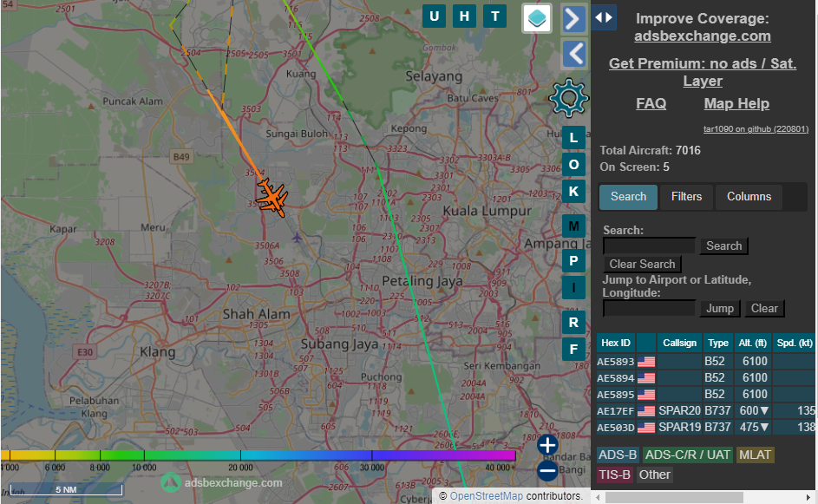This screenshot has width=818, height=504.
Task: Toggle the H map button
Action: (x=464, y=16)
